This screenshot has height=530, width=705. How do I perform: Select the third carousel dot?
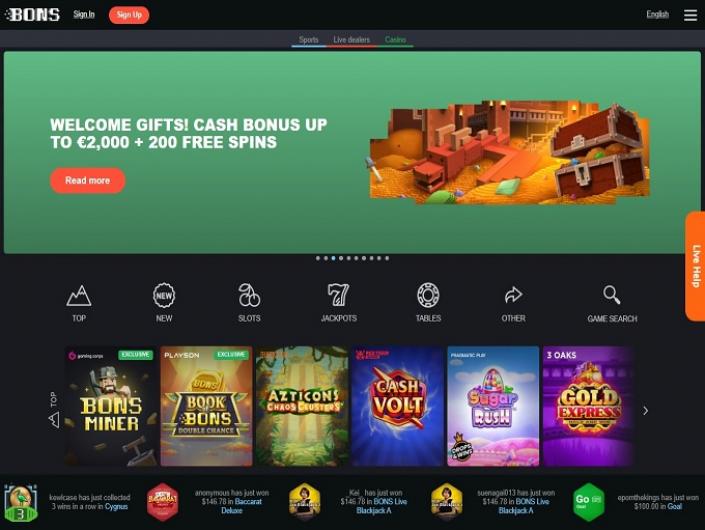click(x=333, y=258)
